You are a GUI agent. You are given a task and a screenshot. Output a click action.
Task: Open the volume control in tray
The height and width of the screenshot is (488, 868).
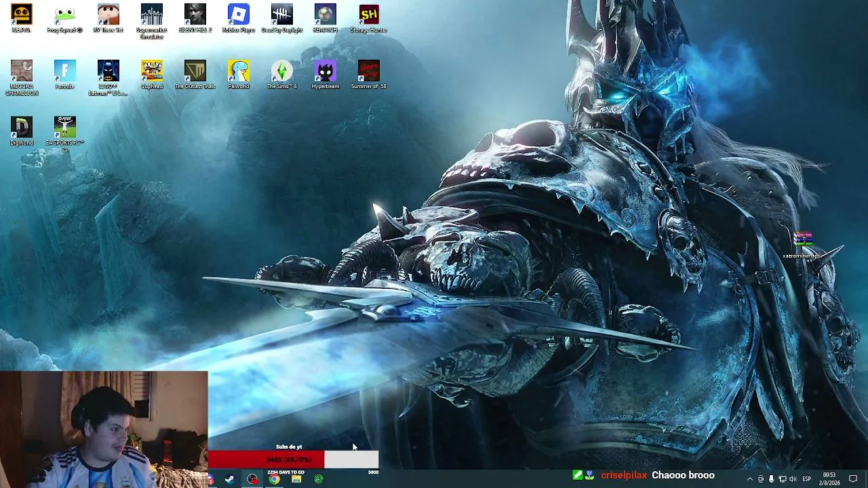(x=793, y=479)
